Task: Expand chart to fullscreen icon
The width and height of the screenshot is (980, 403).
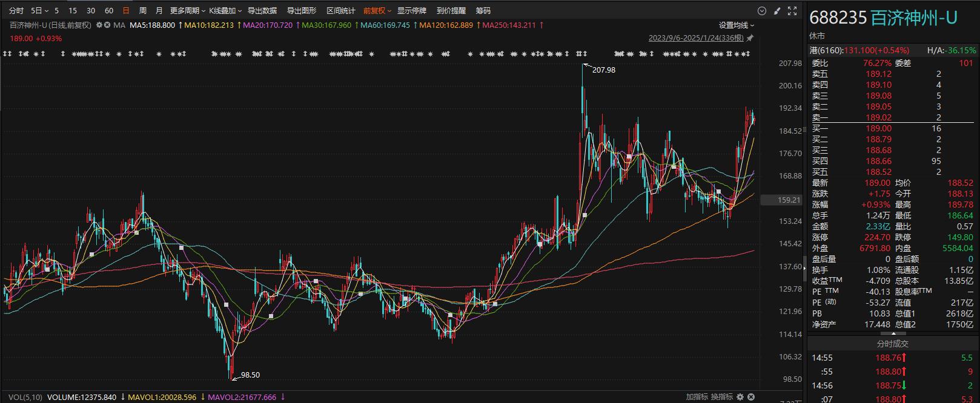Action: 792,11
